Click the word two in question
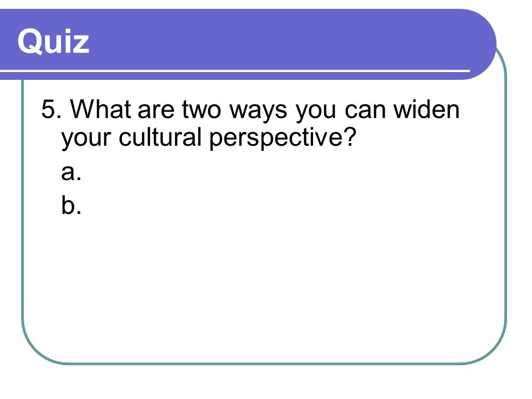The image size is (532, 399). [202, 109]
